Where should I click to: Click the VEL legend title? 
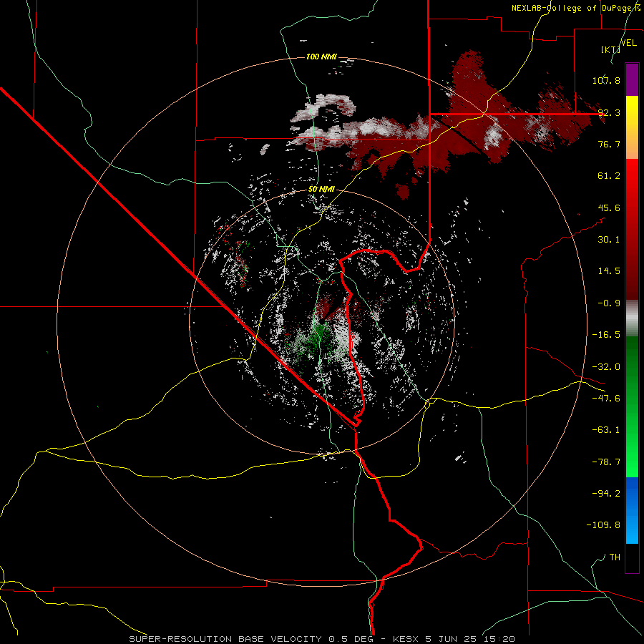tap(628, 43)
